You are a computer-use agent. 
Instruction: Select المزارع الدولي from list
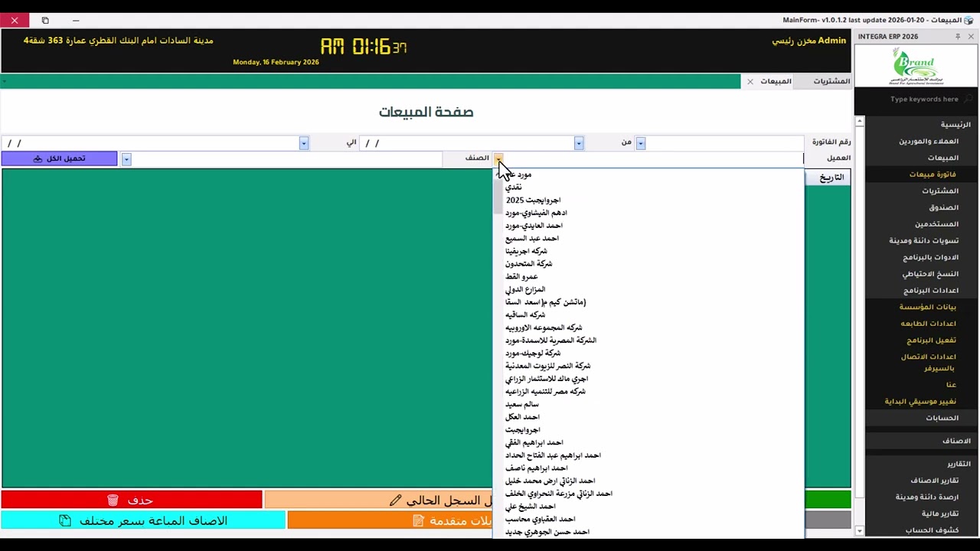point(525,289)
